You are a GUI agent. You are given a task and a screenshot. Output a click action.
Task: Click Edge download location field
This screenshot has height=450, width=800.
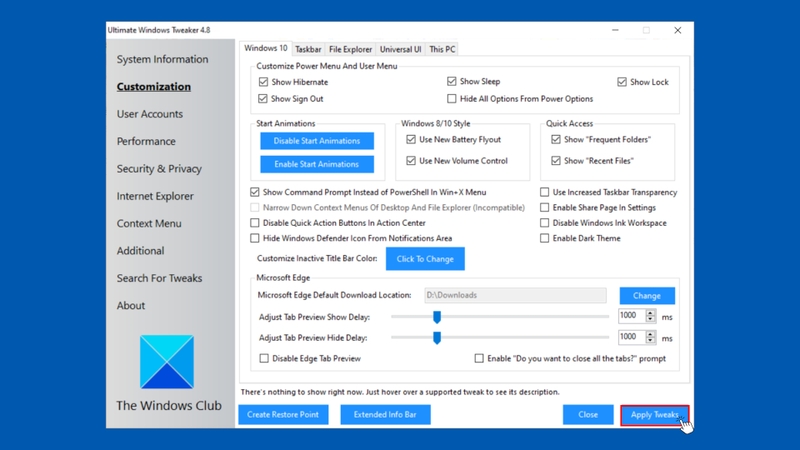click(515, 295)
